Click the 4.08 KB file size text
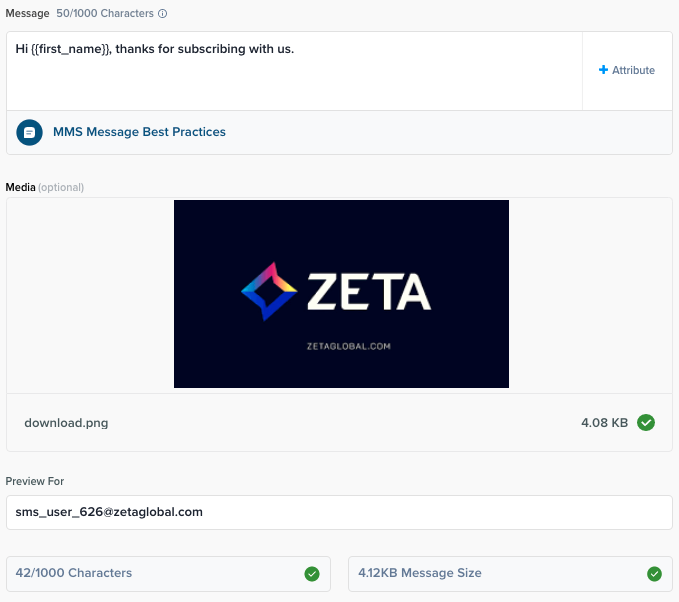 click(604, 423)
